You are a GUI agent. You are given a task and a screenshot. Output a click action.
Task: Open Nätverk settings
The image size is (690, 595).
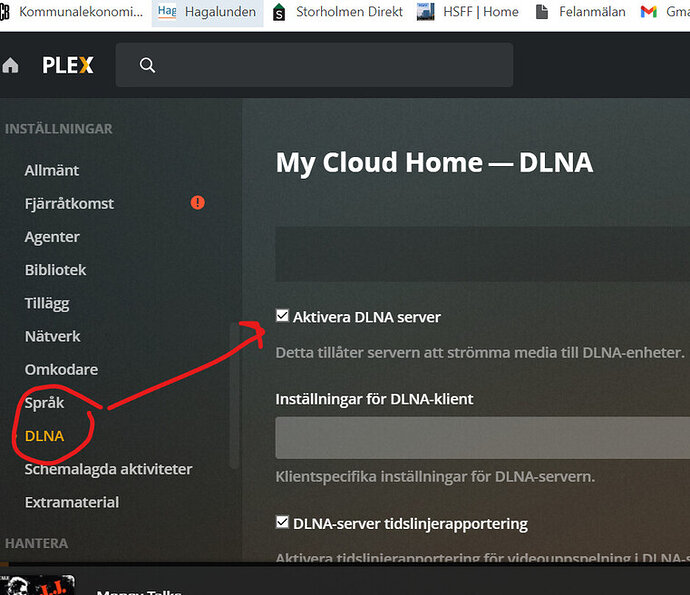pyautogui.click(x=52, y=336)
